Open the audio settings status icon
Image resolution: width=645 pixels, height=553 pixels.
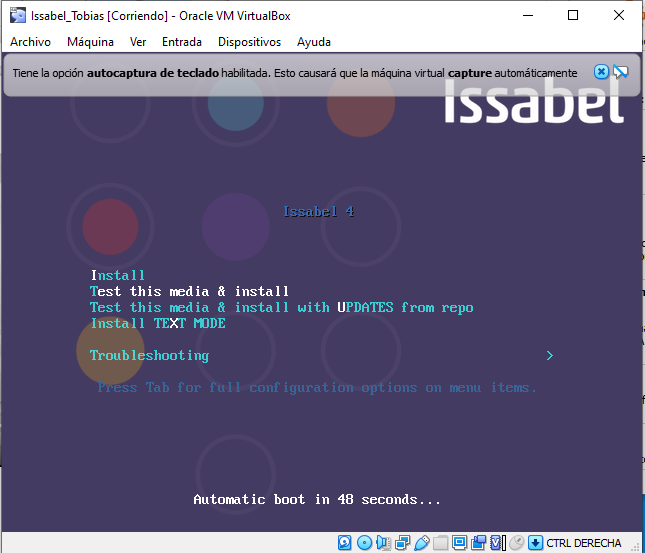[x=383, y=543]
